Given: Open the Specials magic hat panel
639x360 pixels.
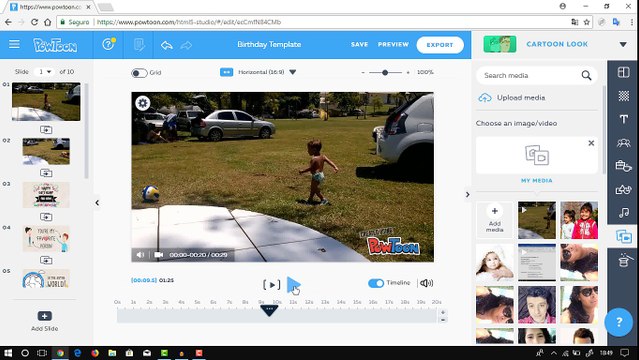Looking at the screenshot, I should 624,260.
